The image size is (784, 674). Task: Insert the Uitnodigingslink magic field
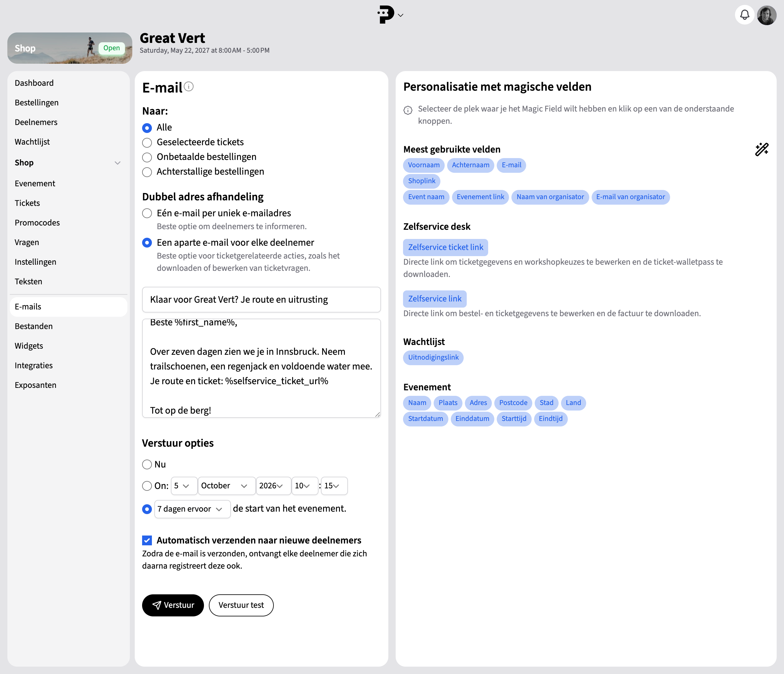[x=433, y=357]
